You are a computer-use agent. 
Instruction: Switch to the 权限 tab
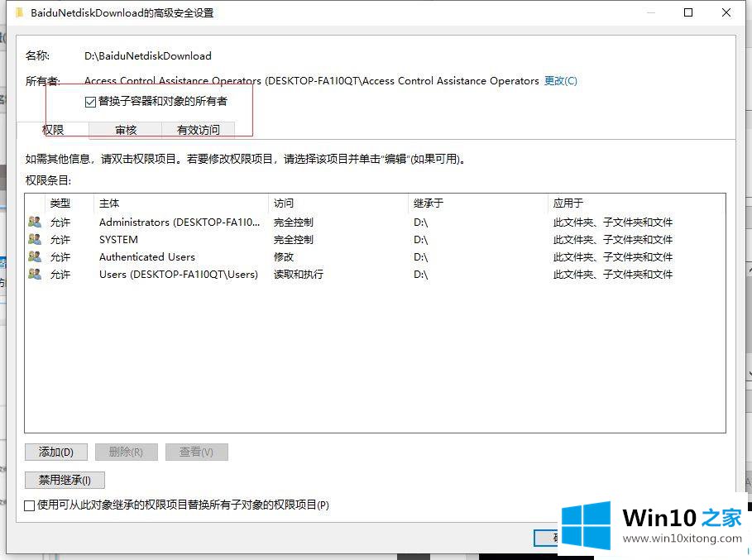click(53, 130)
